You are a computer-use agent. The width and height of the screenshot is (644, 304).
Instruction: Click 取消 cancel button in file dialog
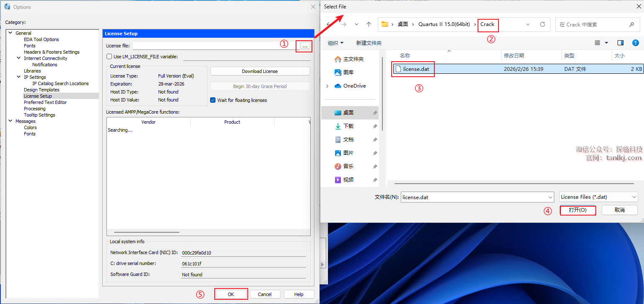[x=620, y=210]
